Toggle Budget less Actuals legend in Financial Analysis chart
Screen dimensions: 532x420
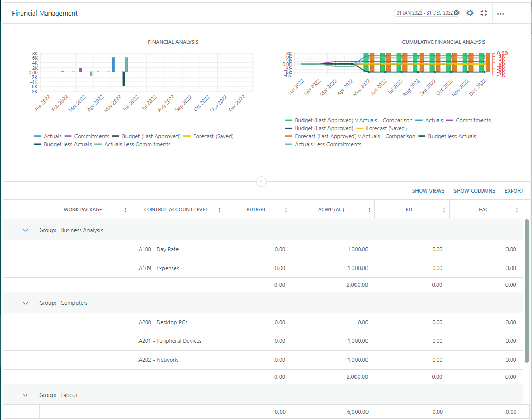[x=63, y=144]
